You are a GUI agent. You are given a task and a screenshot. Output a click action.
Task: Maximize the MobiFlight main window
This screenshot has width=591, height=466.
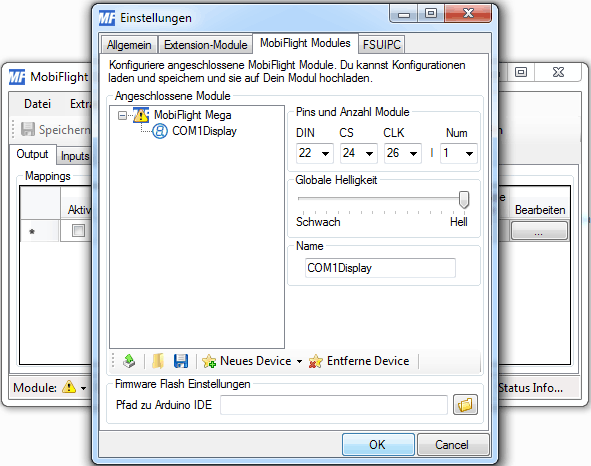[x=521, y=72]
